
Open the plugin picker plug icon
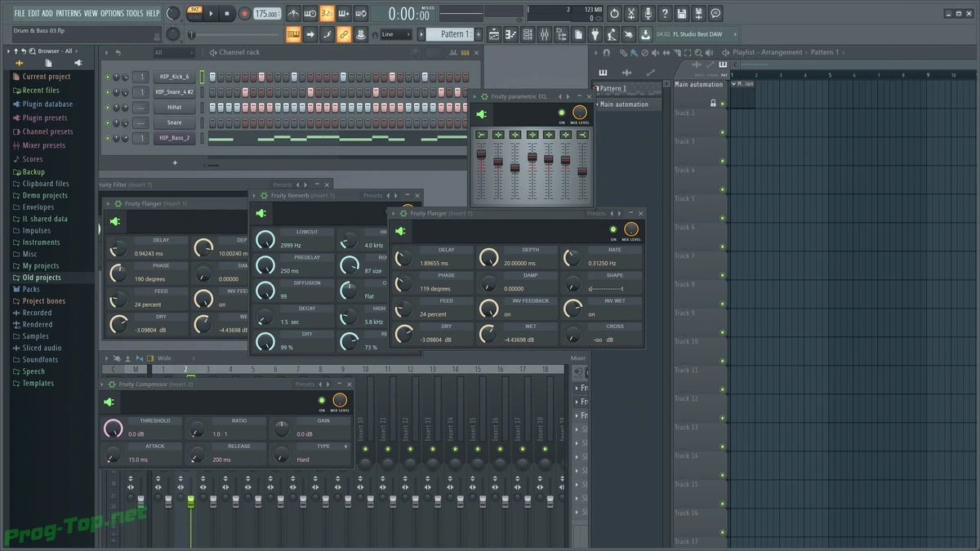(x=595, y=34)
